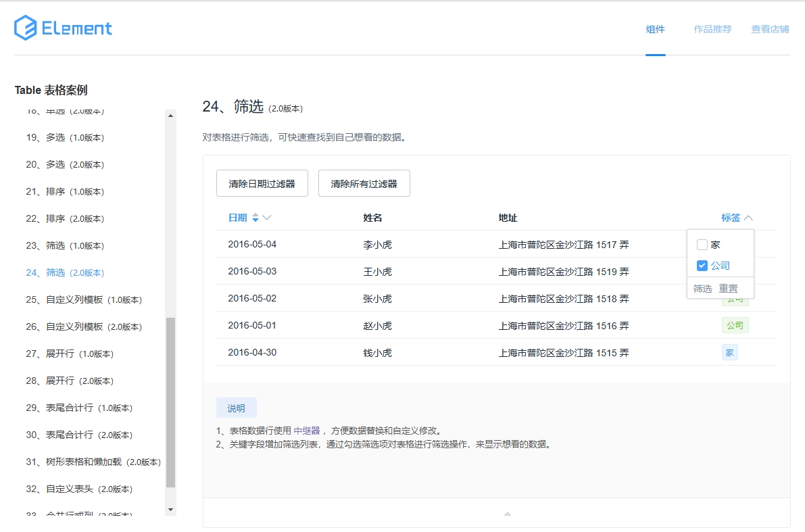Click address 上海市普陀区金沙江路 1515 弄
The width and height of the screenshot is (805, 532).
pyautogui.click(x=564, y=353)
